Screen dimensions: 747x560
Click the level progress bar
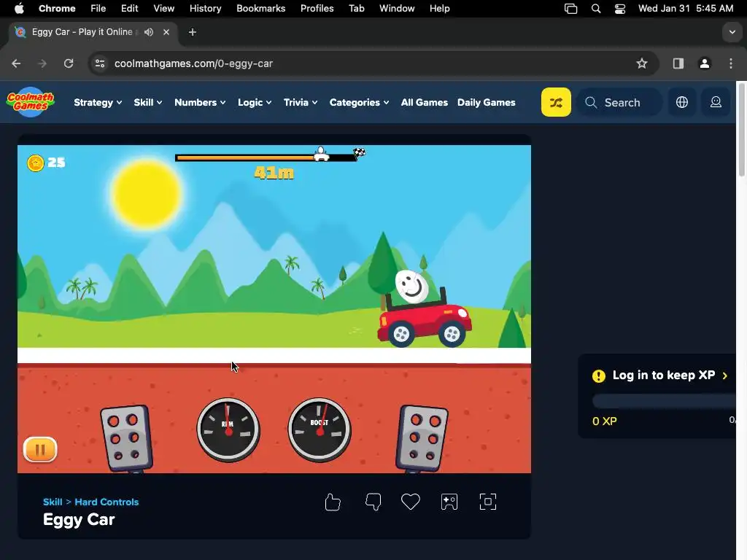[x=266, y=157]
